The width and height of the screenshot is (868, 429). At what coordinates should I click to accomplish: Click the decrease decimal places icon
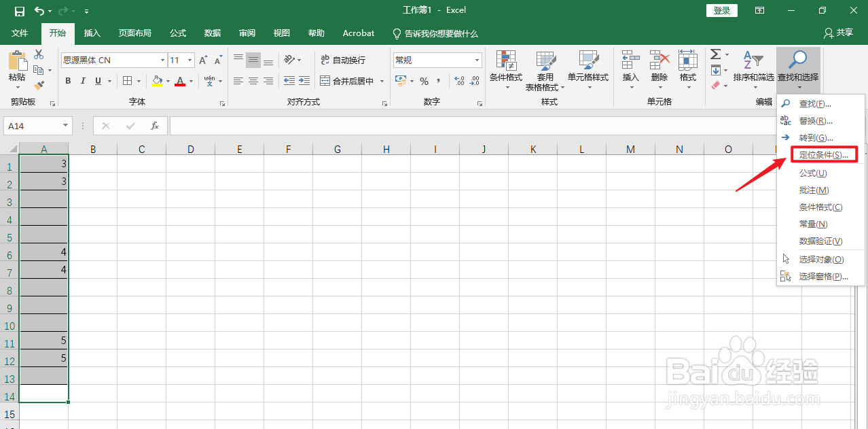point(475,81)
